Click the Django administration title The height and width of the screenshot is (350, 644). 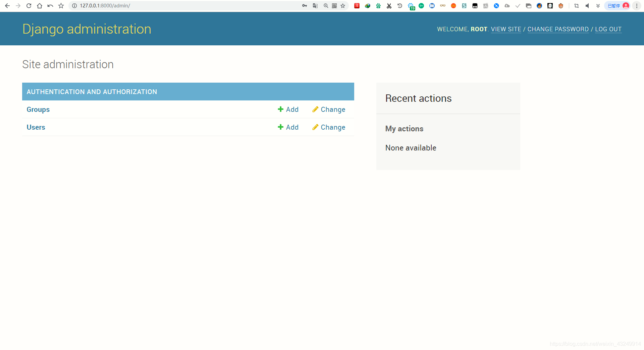[x=87, y=29]
